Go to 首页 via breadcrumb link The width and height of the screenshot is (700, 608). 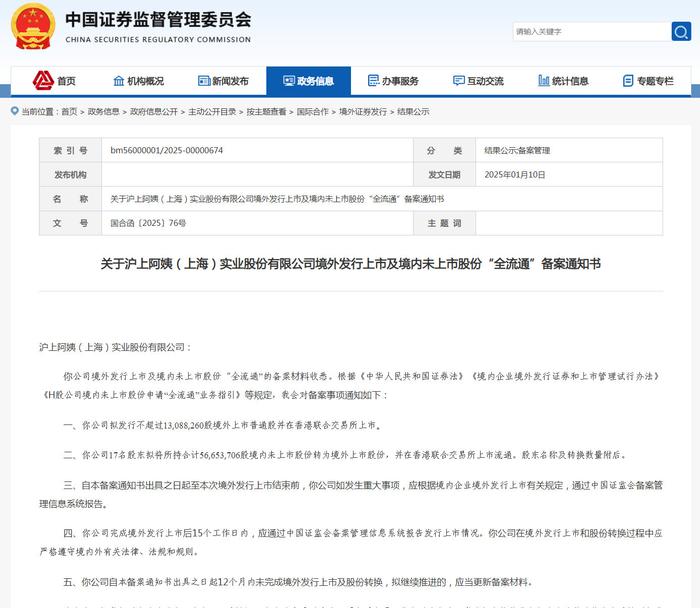[69, 112]
